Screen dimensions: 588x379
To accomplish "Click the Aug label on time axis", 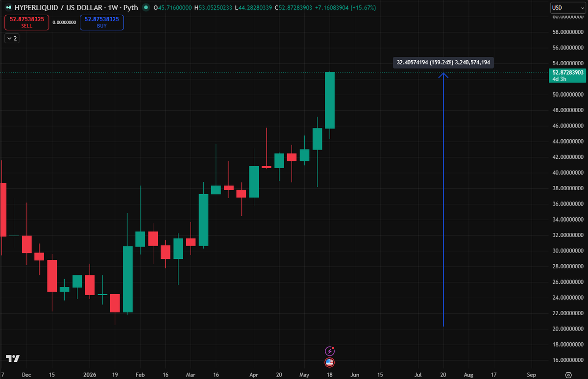I will pos(469,375).
